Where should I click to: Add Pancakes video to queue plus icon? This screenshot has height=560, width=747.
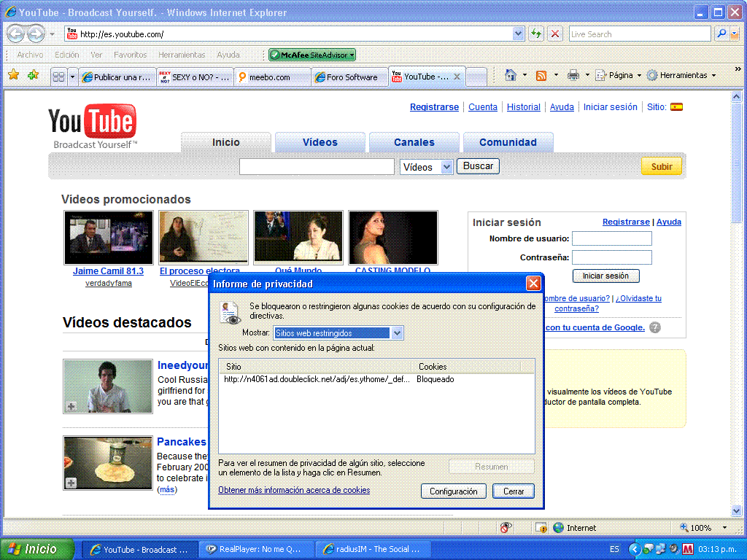click(x=71, y=483)
